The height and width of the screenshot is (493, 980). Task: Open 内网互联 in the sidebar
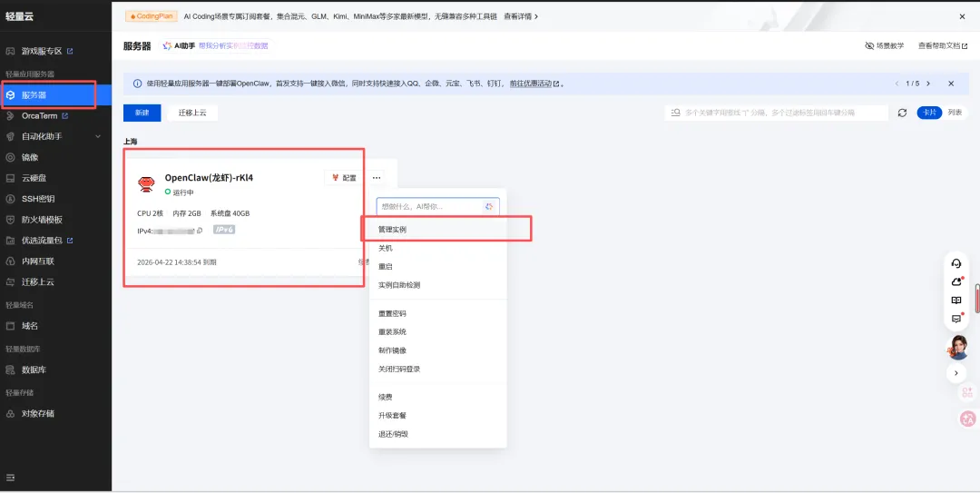(37, 261)
